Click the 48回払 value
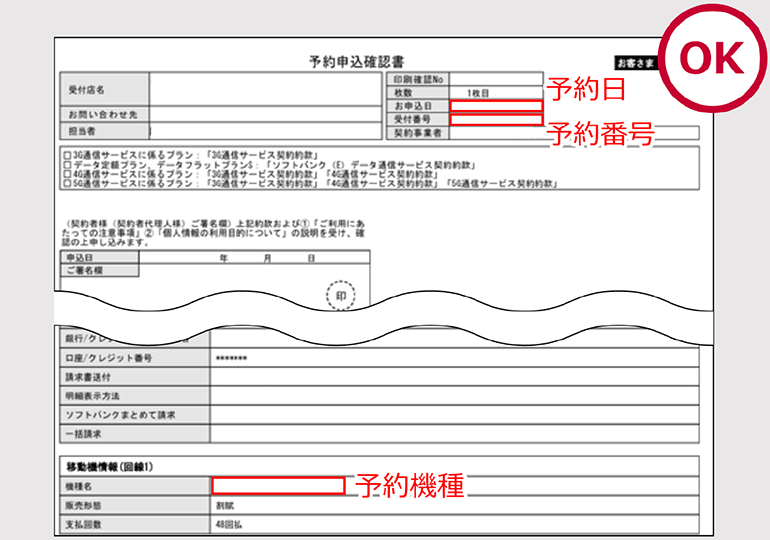770x540 pixels. point(229,524)
